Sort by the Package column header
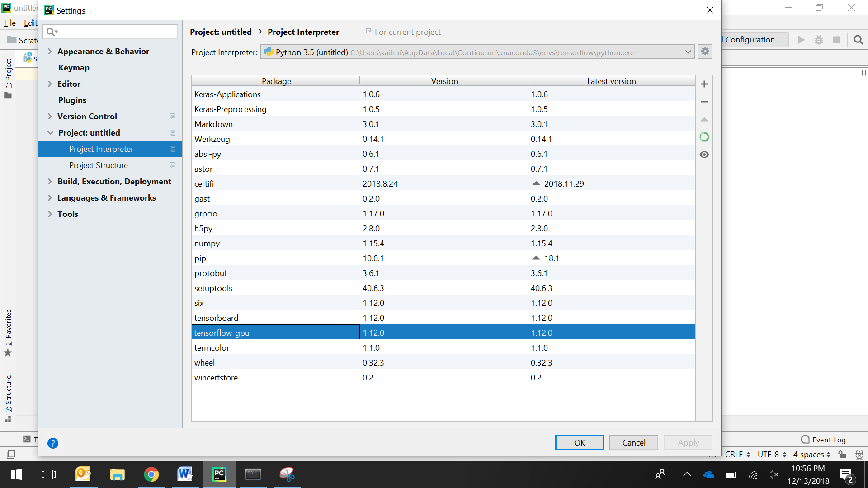The width and height of the screenshot is (868, 488). 276,81
